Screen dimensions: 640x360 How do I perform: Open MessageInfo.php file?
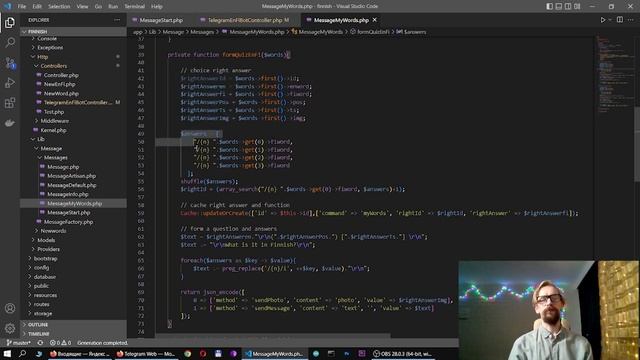[x=73, y=194]
